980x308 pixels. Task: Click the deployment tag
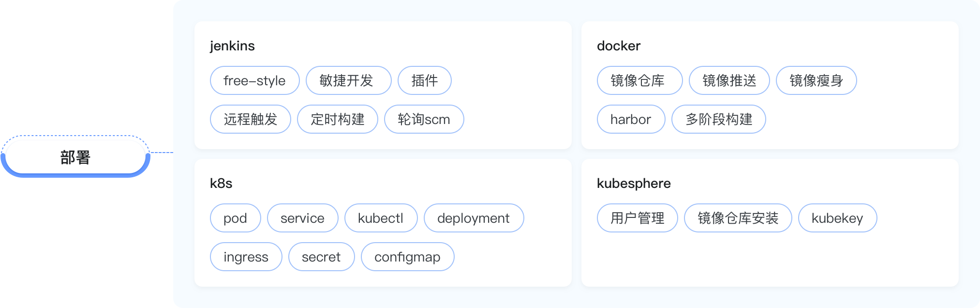(474, 218)
